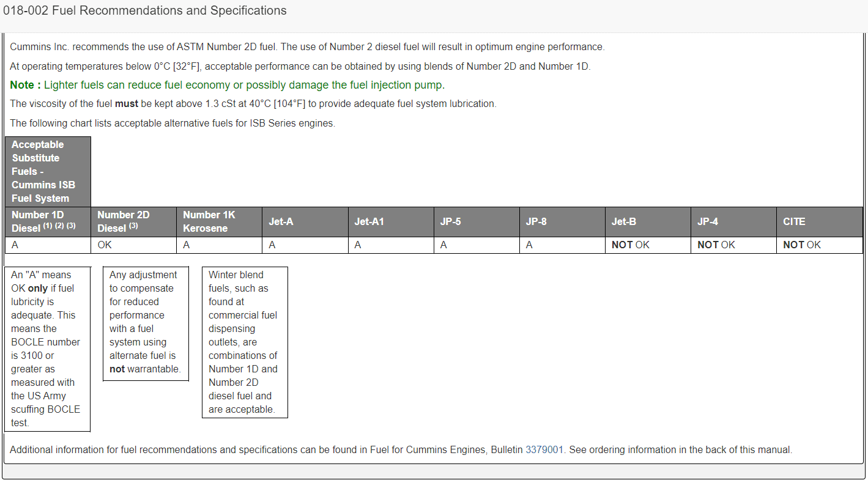
Task: Click the green Note about lighter fuels
Action: point(228,85)
